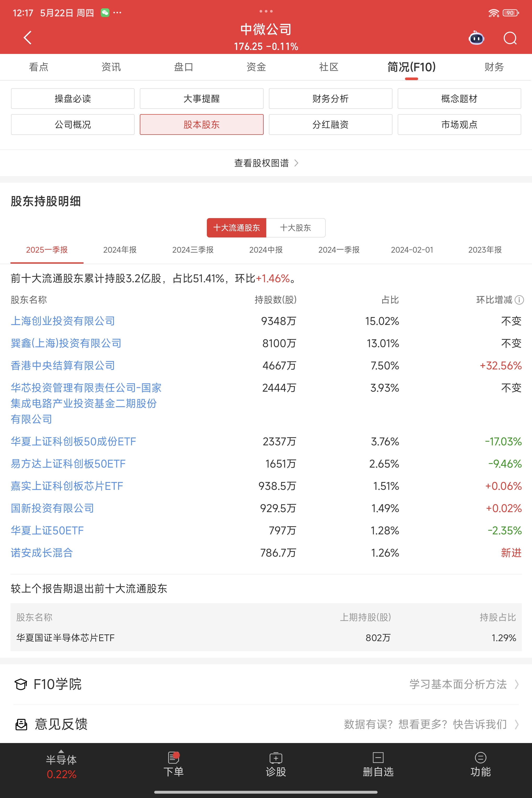Open the 概念题材 section button
Viewport: 532px width, 798px height.
[459, 99]
